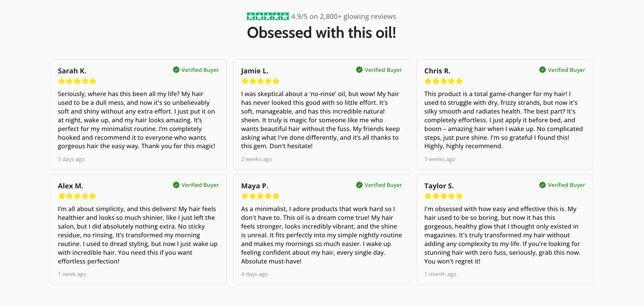
Task: Click the yellow star rating under Sarah K.
Action: (77, 81)
